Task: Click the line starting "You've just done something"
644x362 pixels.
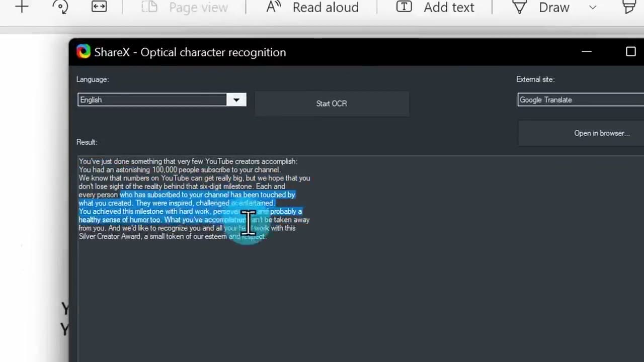Action: [188, 161]
